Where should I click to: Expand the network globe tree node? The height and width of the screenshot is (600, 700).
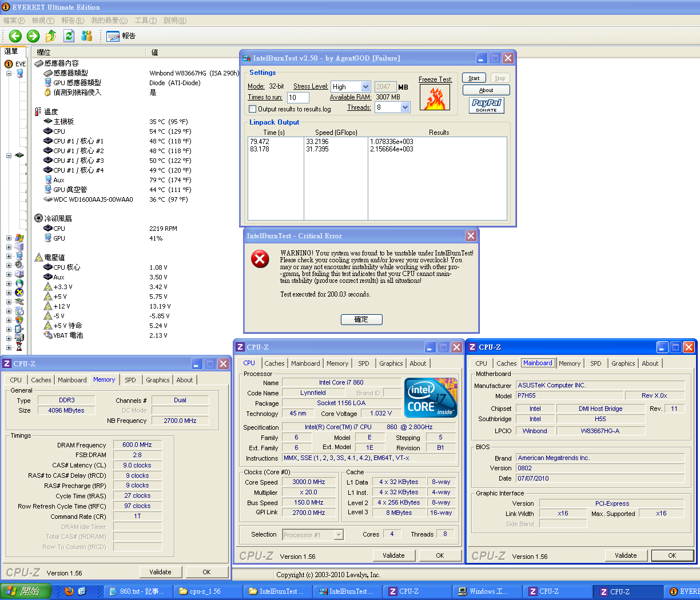(9, 283)
